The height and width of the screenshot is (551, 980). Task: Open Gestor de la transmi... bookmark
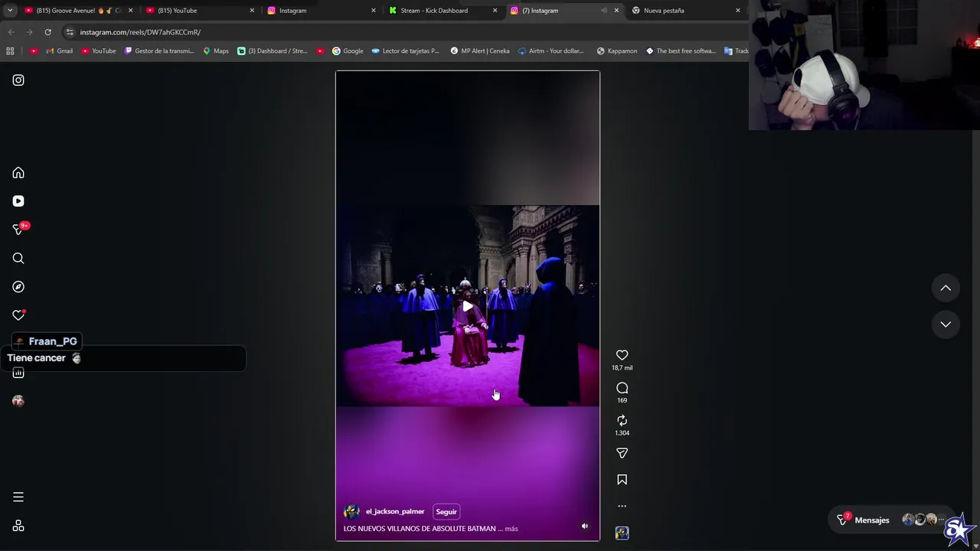[x=159, y=51]
